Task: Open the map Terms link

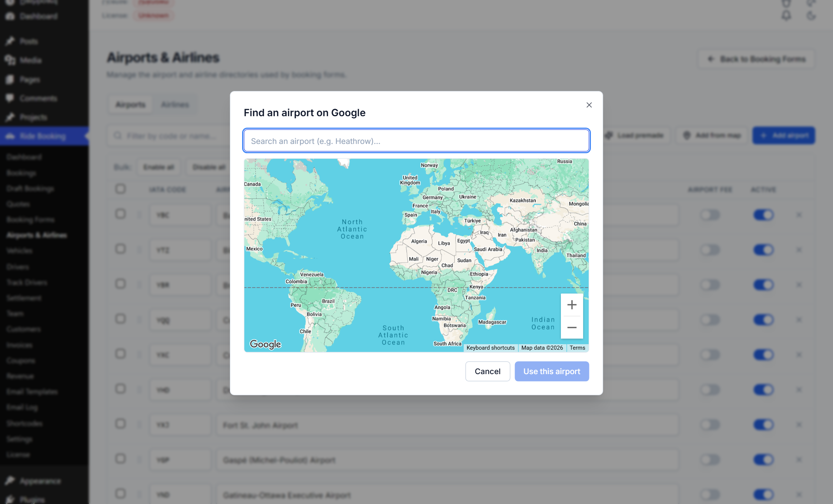Action: (x=577, y=348)
